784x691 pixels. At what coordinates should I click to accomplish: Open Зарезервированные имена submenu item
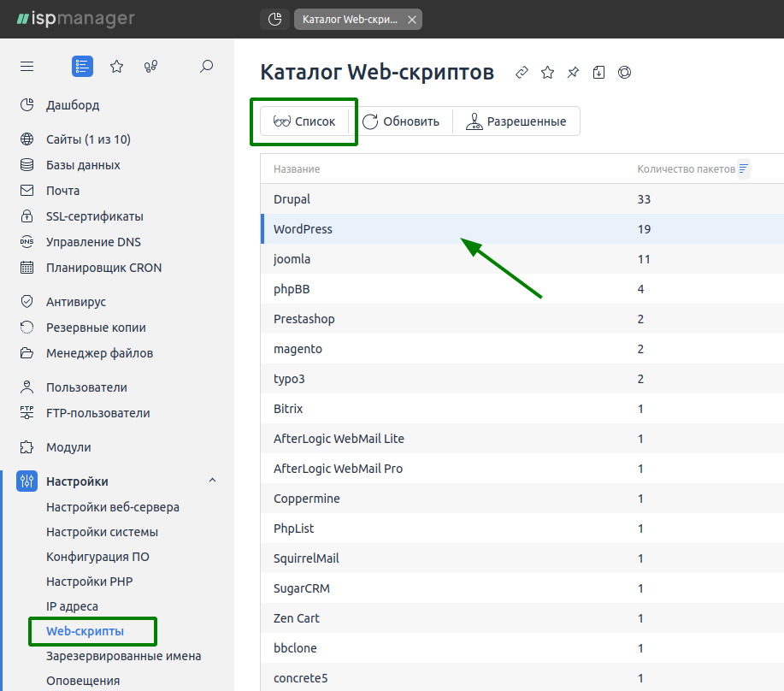pos(123,656)
